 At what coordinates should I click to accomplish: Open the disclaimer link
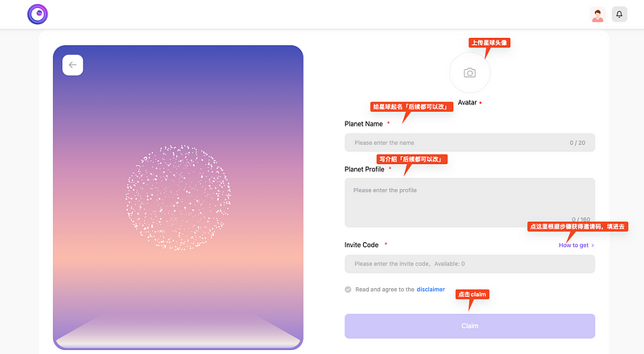(431, 289)
